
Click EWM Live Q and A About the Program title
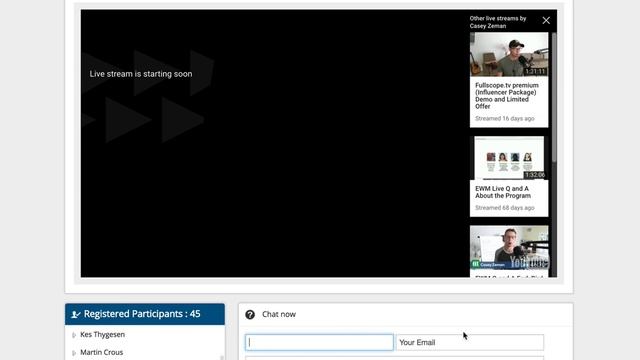tap(503, 192)
